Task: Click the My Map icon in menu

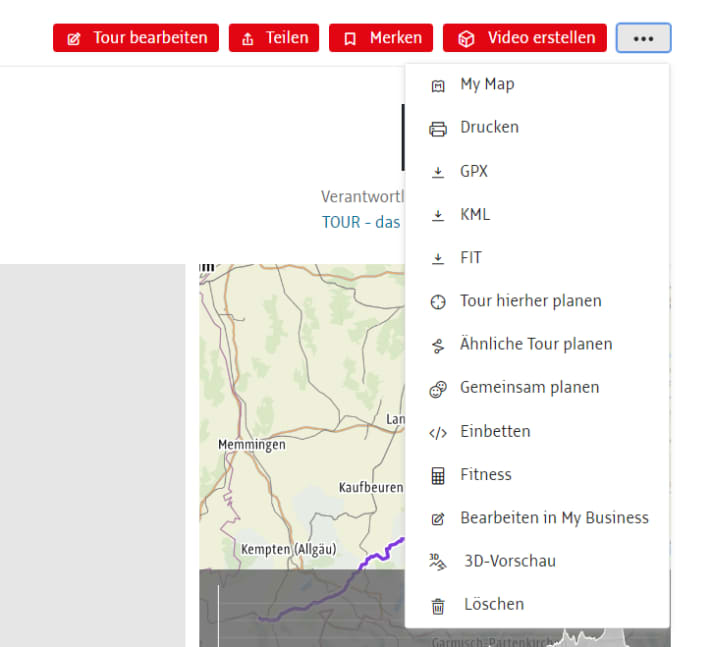Action: (437, 85)
